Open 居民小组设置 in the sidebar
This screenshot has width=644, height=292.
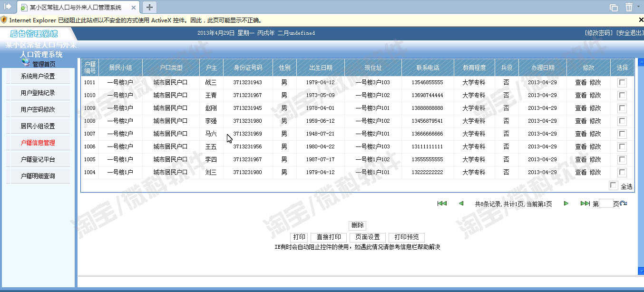(x=38, y=126)
